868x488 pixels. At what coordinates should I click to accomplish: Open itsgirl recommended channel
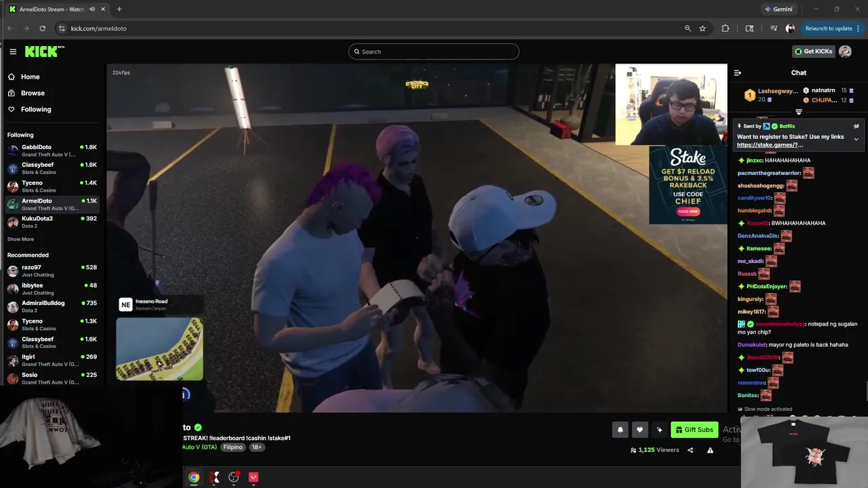(52, 360)
